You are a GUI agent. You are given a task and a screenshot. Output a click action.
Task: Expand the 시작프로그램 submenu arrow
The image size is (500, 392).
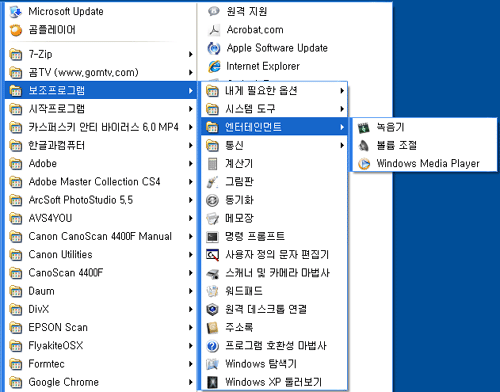coord(190,109)
